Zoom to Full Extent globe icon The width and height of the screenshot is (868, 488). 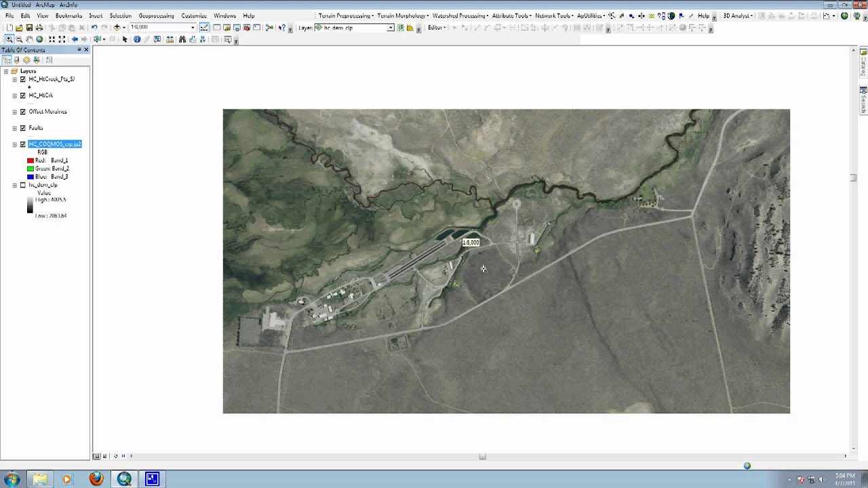[x=39, y=39]
